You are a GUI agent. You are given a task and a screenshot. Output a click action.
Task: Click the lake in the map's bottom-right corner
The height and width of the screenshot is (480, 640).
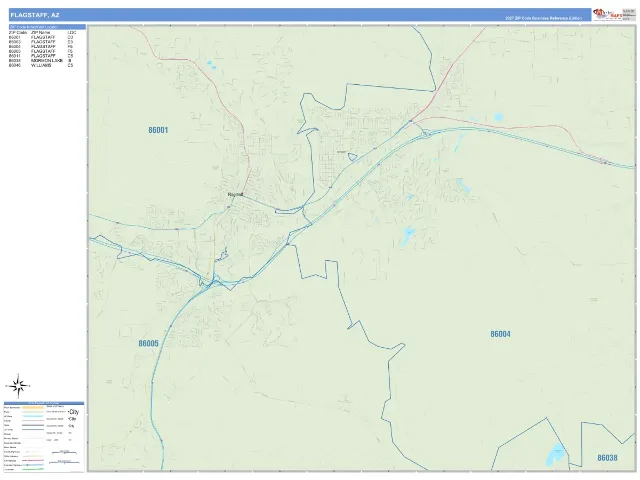click(x=556, y=454)
